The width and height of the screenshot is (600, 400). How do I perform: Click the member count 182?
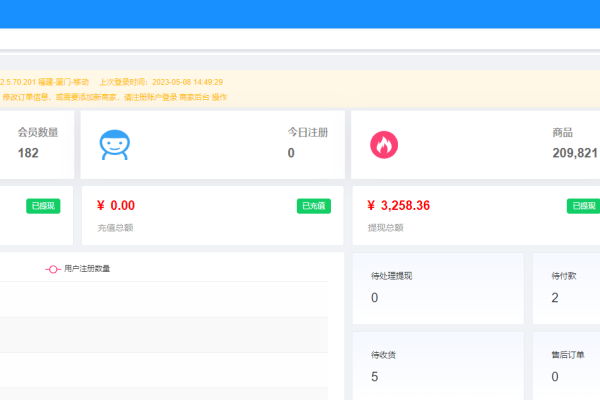(28, 153)
